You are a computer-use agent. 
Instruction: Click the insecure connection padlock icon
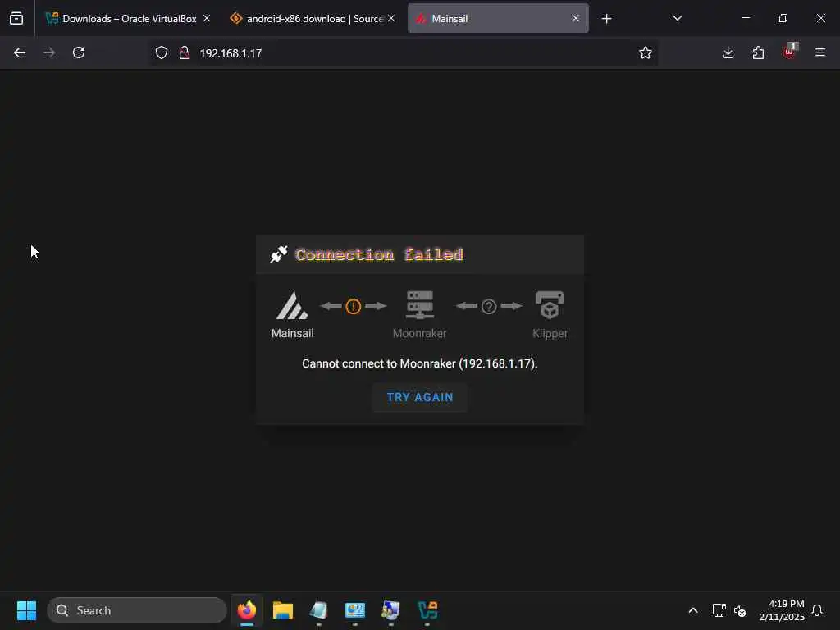(x=185, y=52)
